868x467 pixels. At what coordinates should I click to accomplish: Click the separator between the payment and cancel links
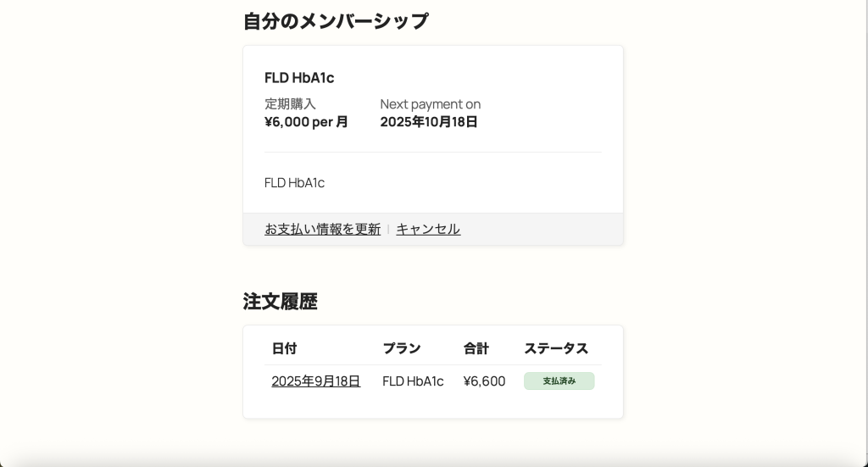(388, 230)
